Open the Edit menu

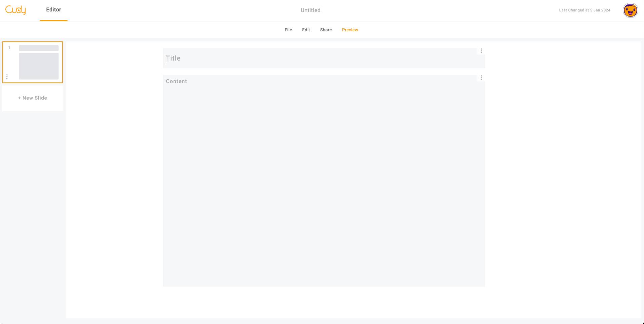click(306, 30)
